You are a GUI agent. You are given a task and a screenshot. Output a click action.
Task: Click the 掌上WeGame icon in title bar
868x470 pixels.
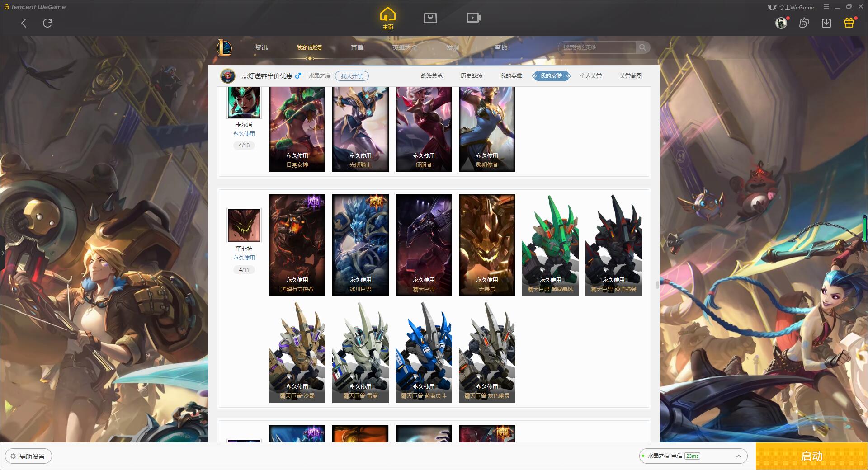click(772, 7)
